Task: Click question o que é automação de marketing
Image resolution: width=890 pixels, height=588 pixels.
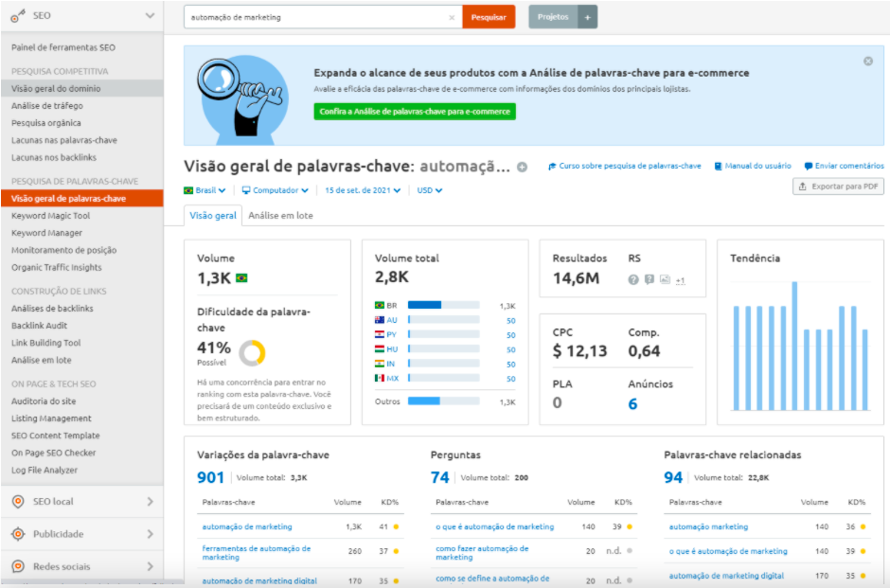Action: (x=495, y=526)
